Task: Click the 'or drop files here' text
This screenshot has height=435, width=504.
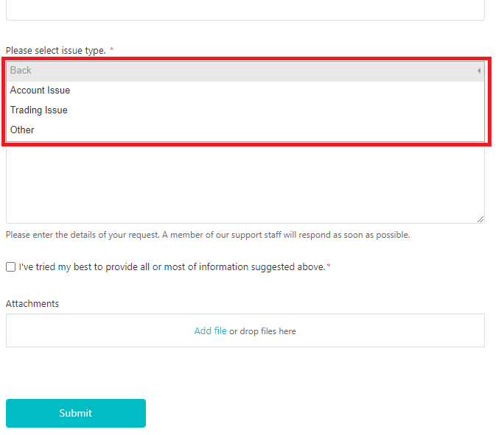Action: [x=263, y=331]
